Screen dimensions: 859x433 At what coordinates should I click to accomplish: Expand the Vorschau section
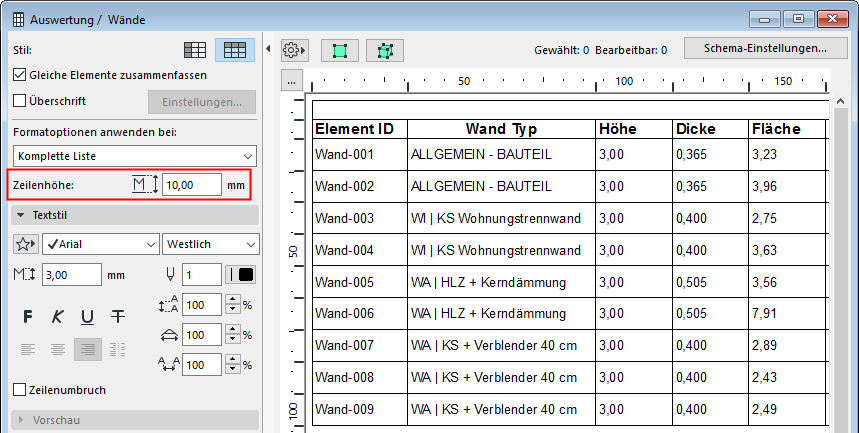pyautogui.click(x=135, y=420)
